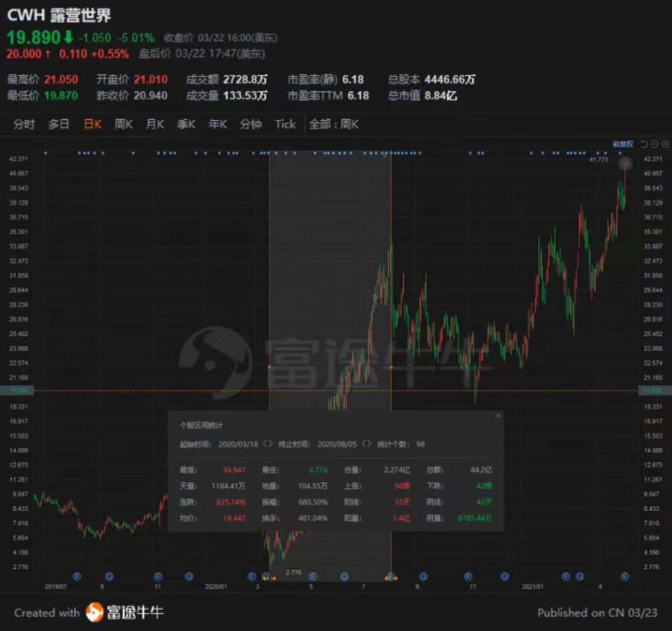The image size is (672, 631).
Task: Click the last event marker at right end of time axis
Action: (x=625, y=577)
